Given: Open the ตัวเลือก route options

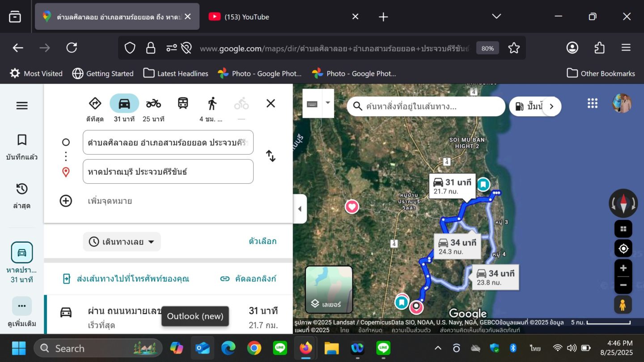Looking at the screenshot, I should 263,241.
